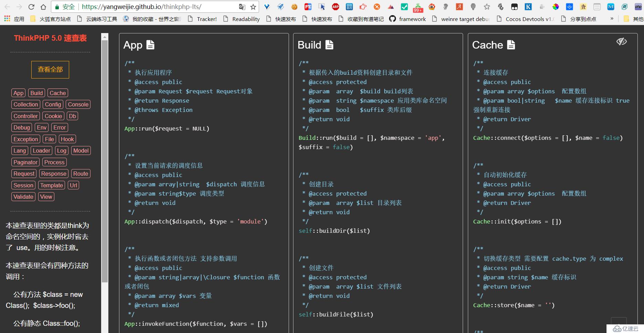Image resolution: width=644 pixels, height=333 pixels.
Task: Click the color wheel extension icon
Action: pos(556,7)
